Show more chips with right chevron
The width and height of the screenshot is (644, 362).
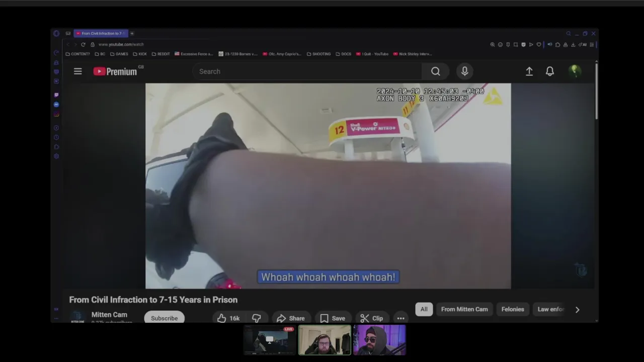coord(577,310)
